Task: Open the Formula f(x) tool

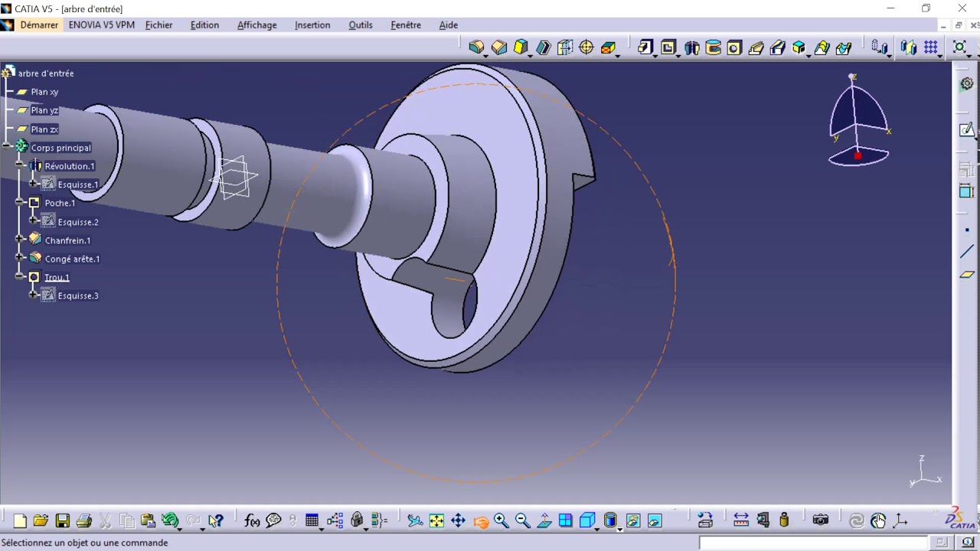Action: [x=252, y=521]
